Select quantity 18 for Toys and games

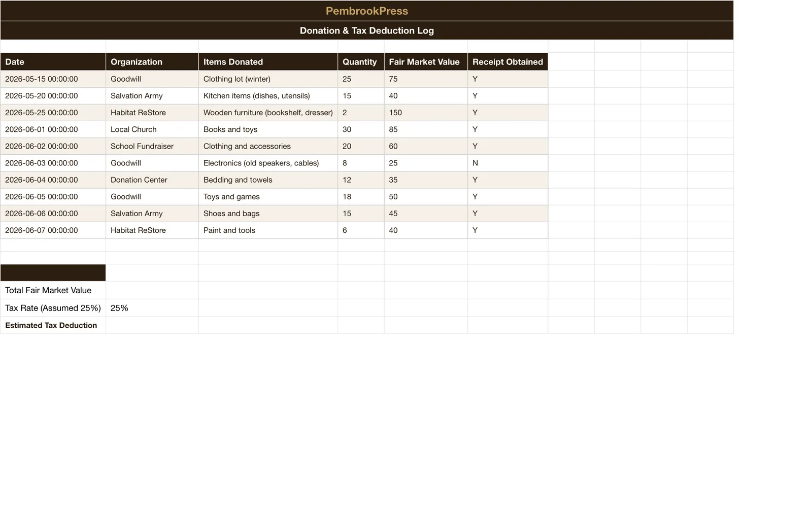361,196
